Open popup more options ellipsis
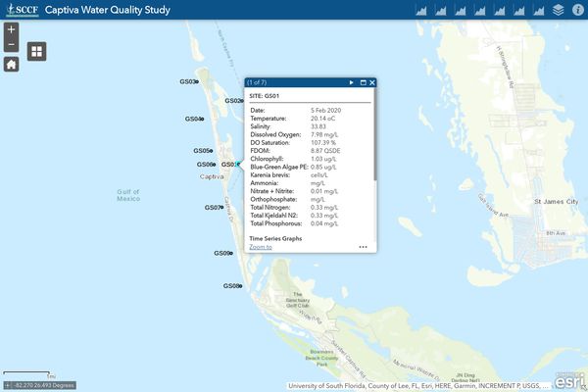The width and height of the screenshot is (588, 392). tap(363, 247)
